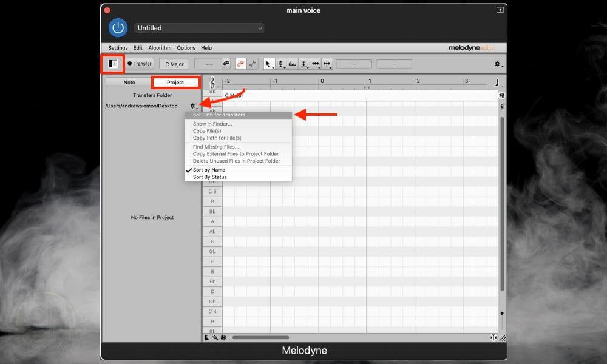Image resolution: width=607 pixels, height=364 pixels.
Task: Select the Amplitude tool
Action: point(304,64)
